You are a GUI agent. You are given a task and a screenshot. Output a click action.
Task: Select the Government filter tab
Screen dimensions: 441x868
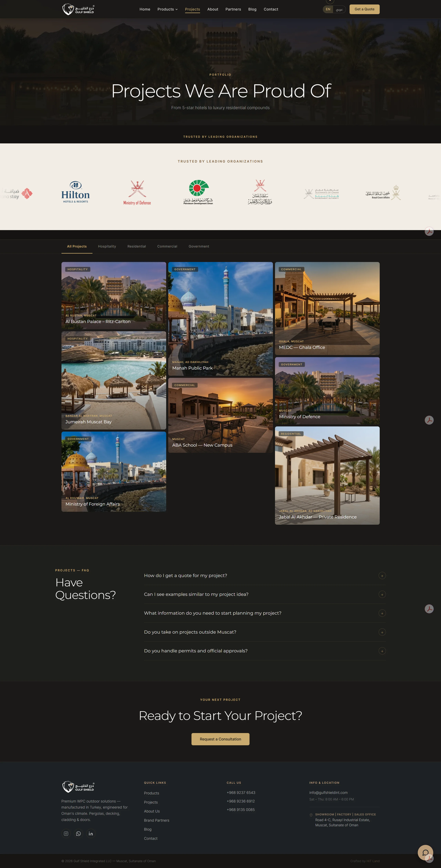(199, 246)
